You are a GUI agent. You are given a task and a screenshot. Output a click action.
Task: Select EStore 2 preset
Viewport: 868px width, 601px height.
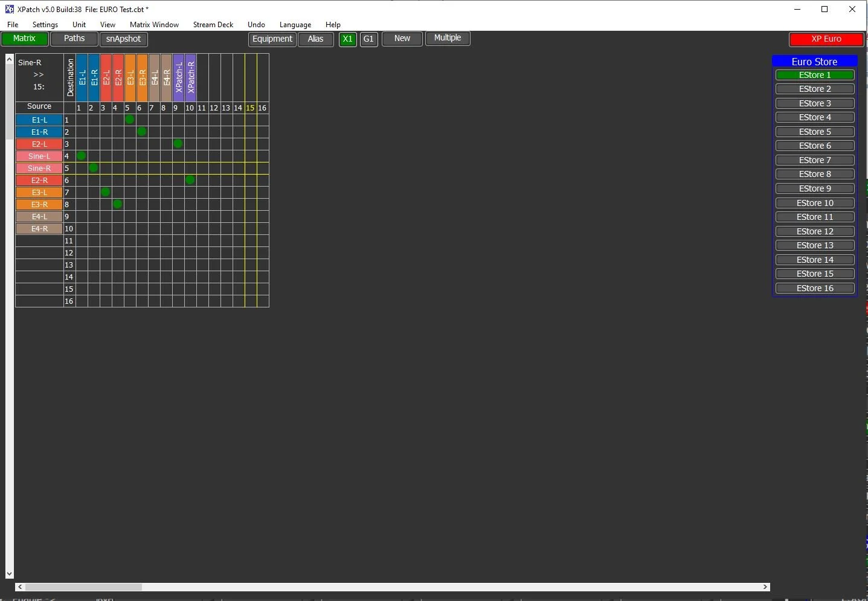coord(815,89)
